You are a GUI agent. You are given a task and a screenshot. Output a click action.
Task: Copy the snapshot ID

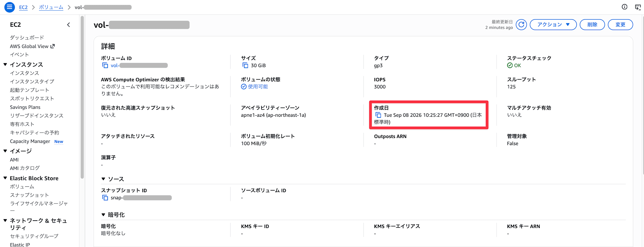105,198
